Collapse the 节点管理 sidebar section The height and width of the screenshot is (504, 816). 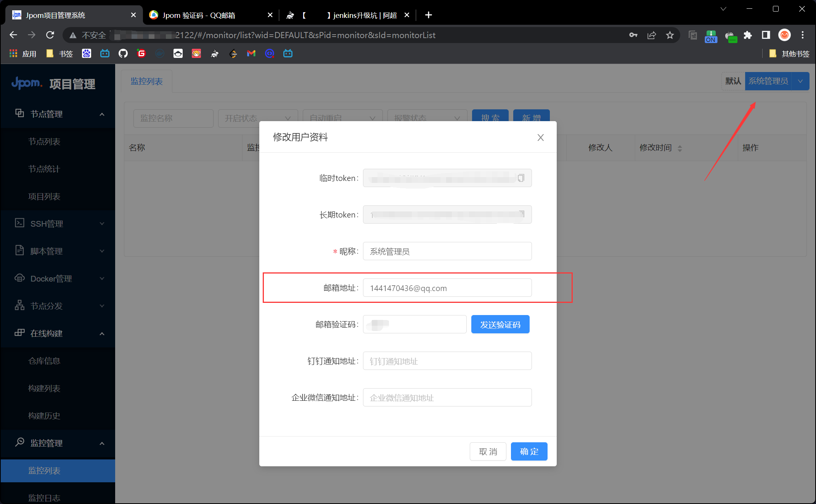(58, 114)
